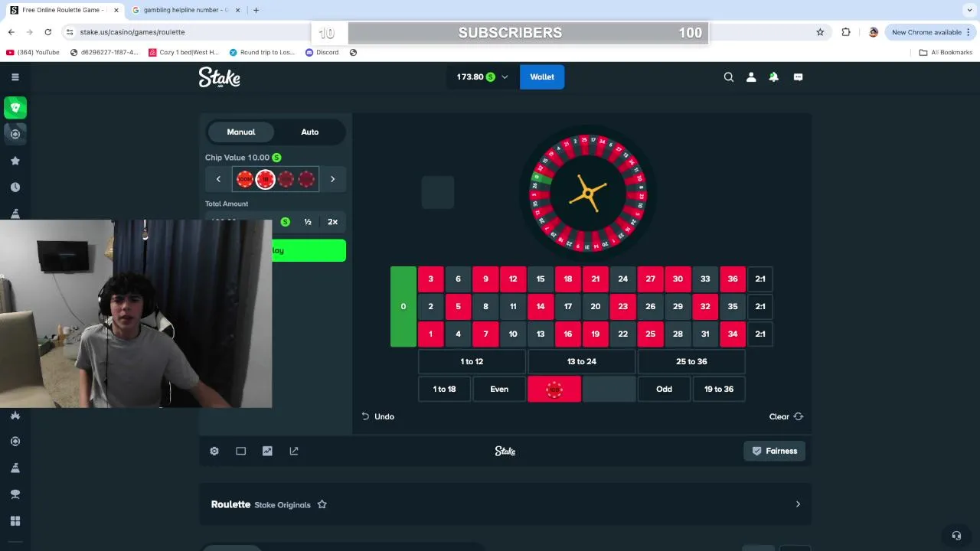Open the popout game arrow icon
The image size is (980, 551).
(x=294, y=451)
